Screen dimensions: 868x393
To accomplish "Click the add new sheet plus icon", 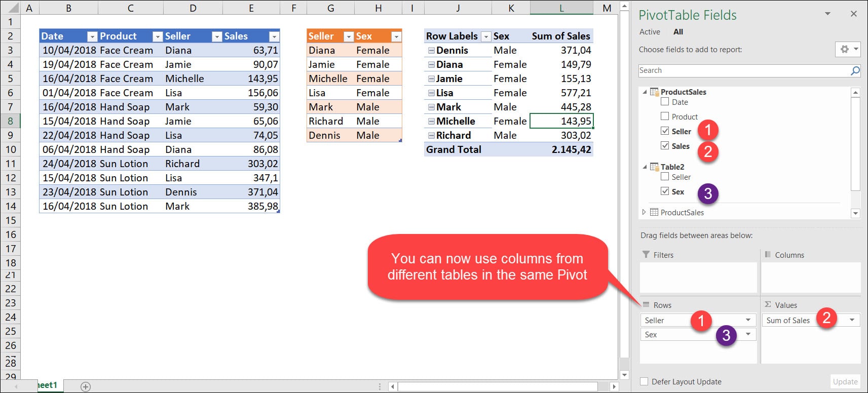I will pyautogui.click(x=86, y=387).
